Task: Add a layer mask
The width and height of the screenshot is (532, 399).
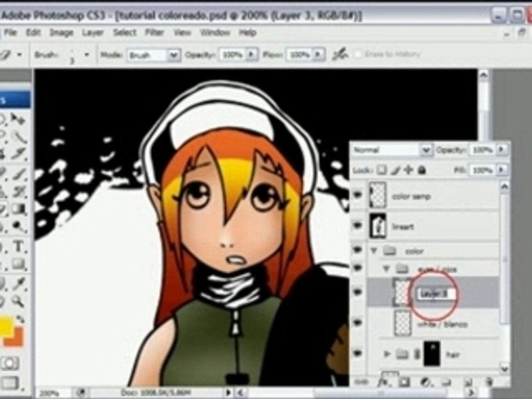Action: [x=404, y=382]
